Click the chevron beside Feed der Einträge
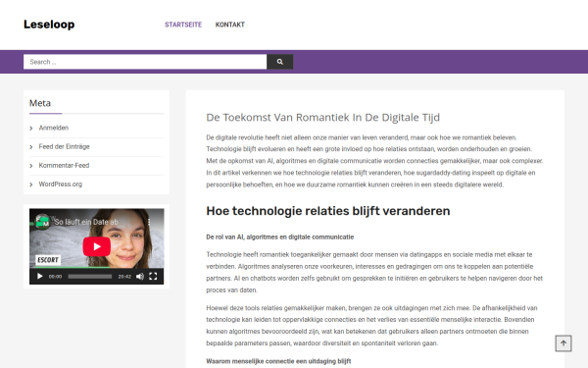Image resolution: width=588 pixels, height=368 pixels. (x=31, y=147)
